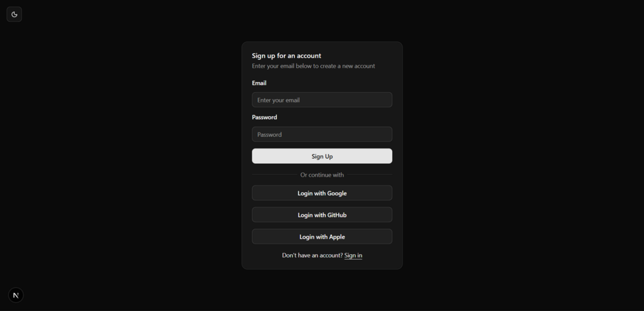644x311 pixels.
Task: Click the Password field label
Action: (x=265, y=117)
